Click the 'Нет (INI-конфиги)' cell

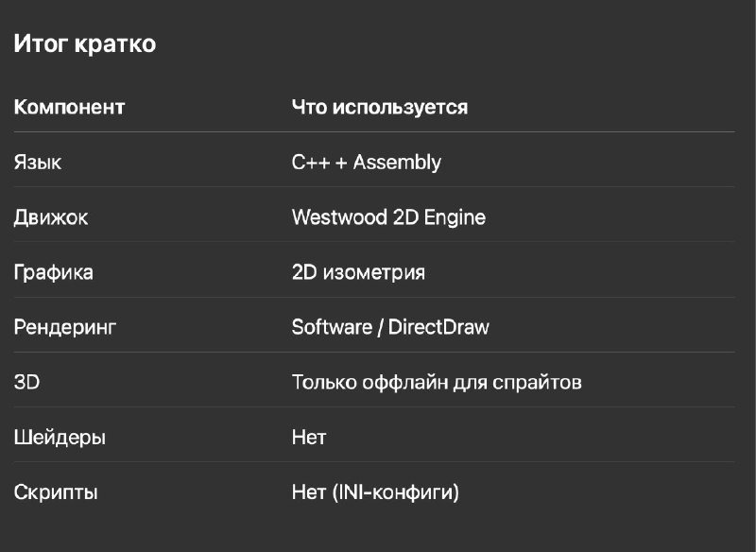(375, 492)
